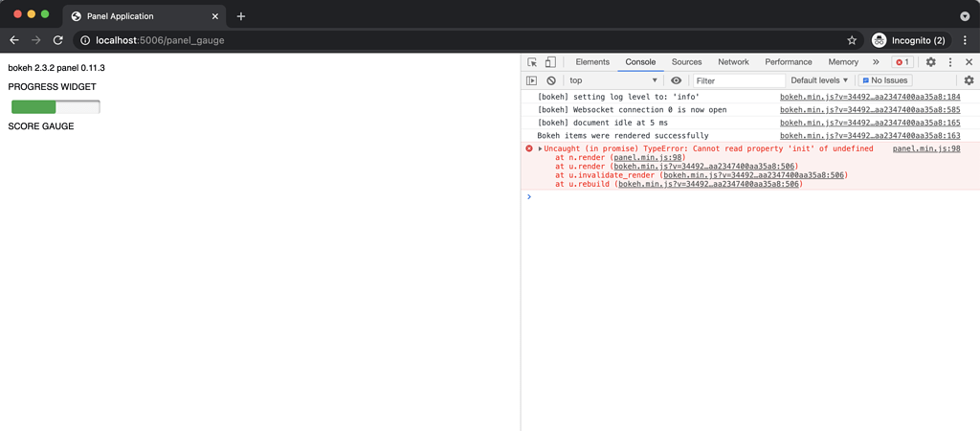Open DevTools three-dot customize menu
Image resolution: width=980 pixels, height=431 pixels.
[950, 62]
